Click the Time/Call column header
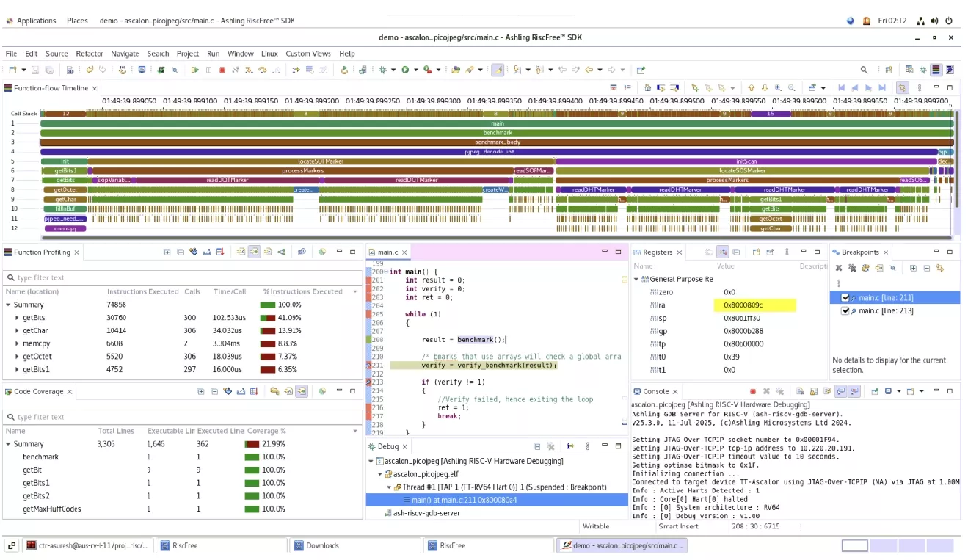This screenshot has width=968, height=560. (229, 291)
